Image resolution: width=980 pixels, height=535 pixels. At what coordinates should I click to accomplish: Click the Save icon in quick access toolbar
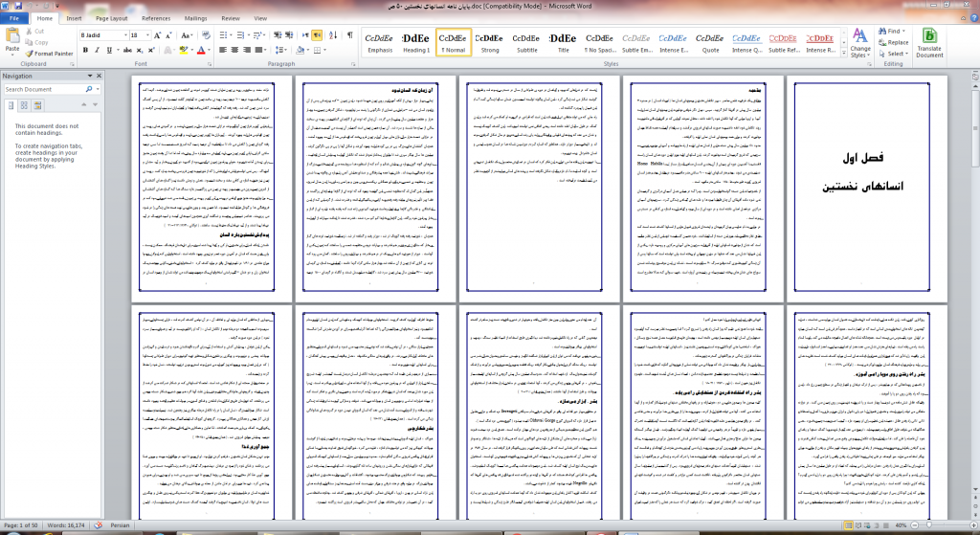(18, 6)
